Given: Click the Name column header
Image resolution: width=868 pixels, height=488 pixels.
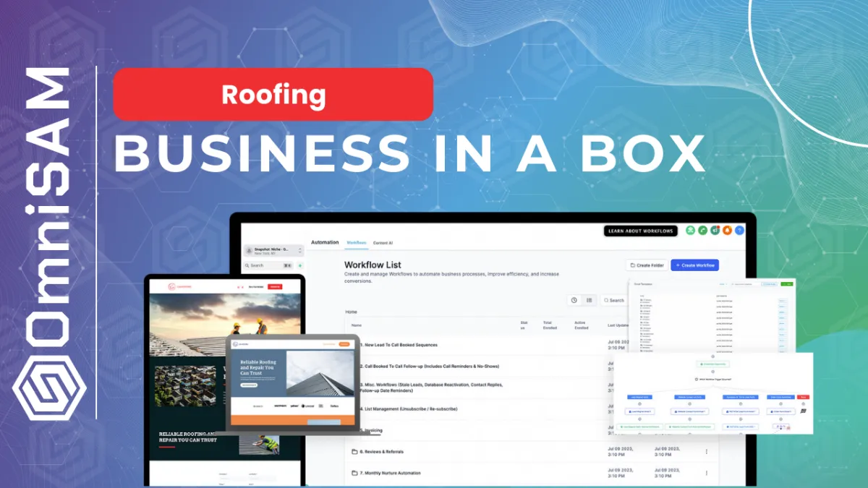Looking at the screenshot, I should (357, 325).
